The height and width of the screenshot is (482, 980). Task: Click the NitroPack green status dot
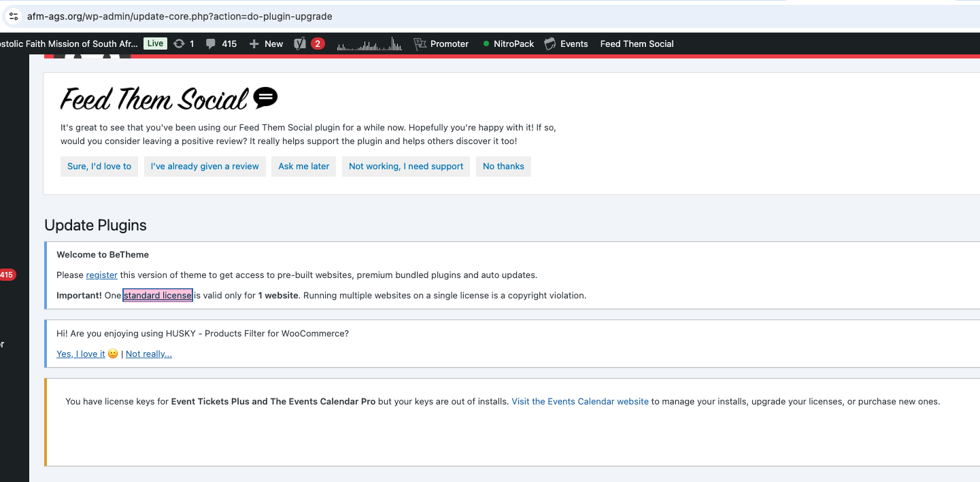click(x=486, y=44)
